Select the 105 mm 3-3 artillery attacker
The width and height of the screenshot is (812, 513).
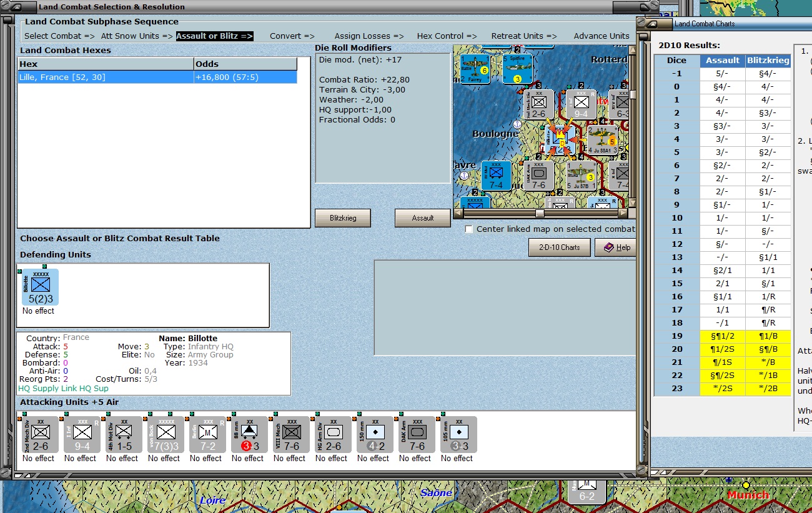click(x=459, y=434)
